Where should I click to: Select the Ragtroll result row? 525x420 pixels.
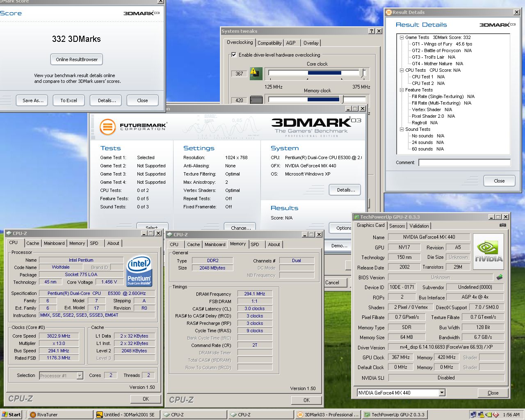(425, 123)
